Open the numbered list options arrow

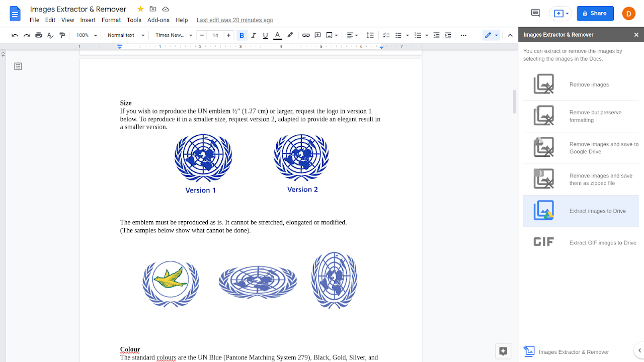point(427,35)
